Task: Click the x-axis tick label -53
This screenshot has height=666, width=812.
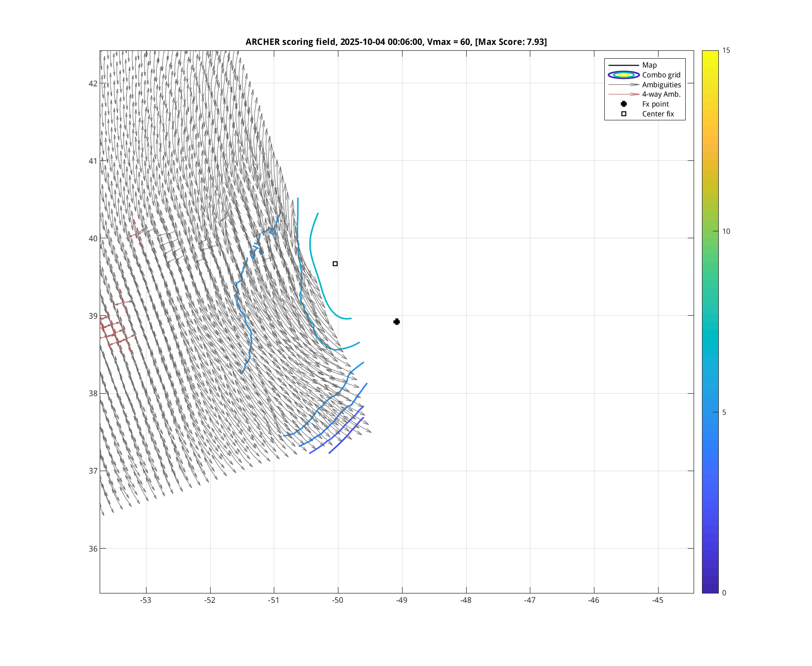Action: 146,600
